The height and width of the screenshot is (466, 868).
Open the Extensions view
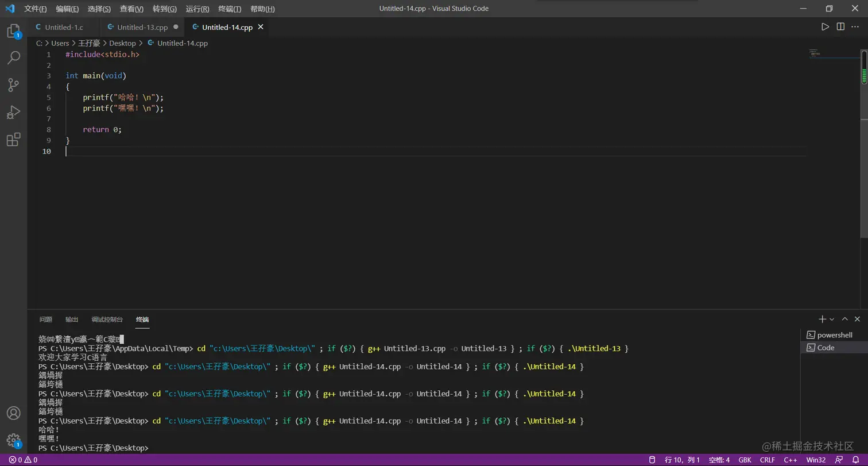(13, 140)
